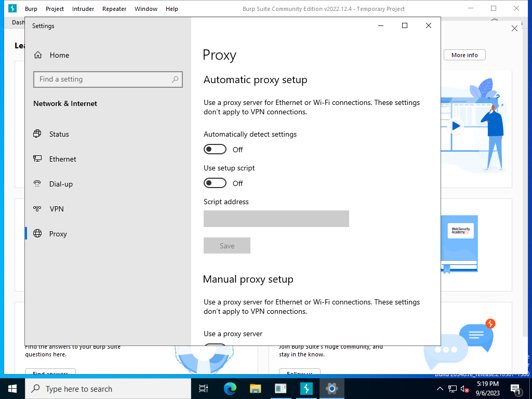Play the Burp Suite intro video
The image size is (532, 399).
tap(456, 126)
